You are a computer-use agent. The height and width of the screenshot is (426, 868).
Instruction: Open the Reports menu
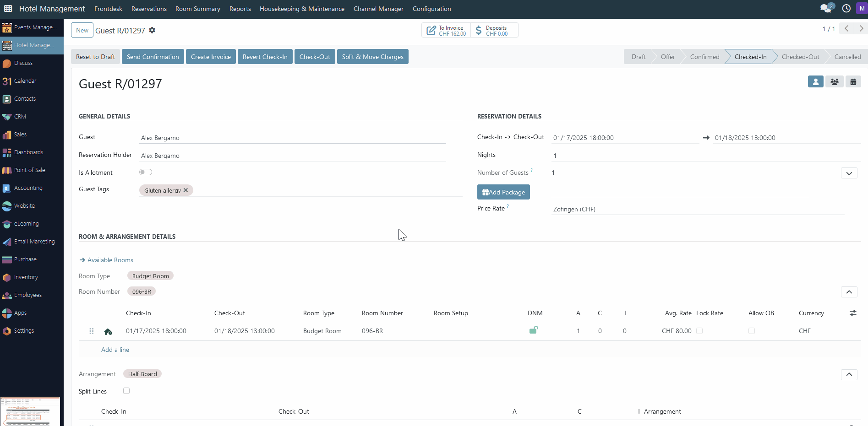[240, 9]
